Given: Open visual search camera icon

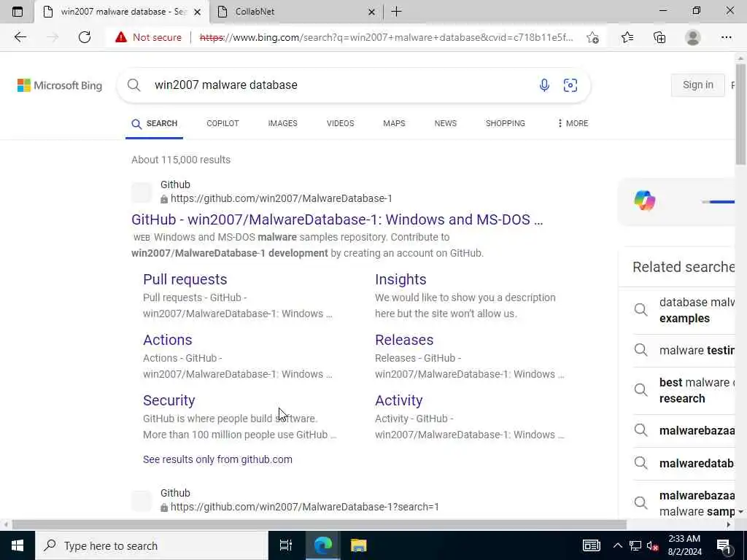Looking at the screenshot, I should click(x=570, y=85).
